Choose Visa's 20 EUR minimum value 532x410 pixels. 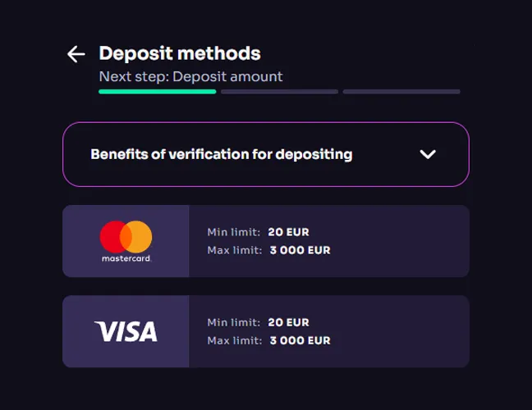pos(288,322)
